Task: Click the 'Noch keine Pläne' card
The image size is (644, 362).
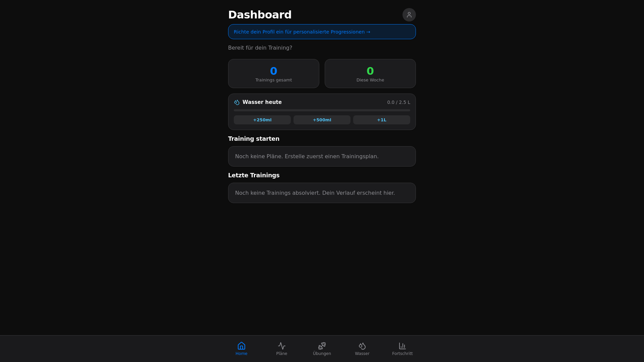Action: pos(322,156)
